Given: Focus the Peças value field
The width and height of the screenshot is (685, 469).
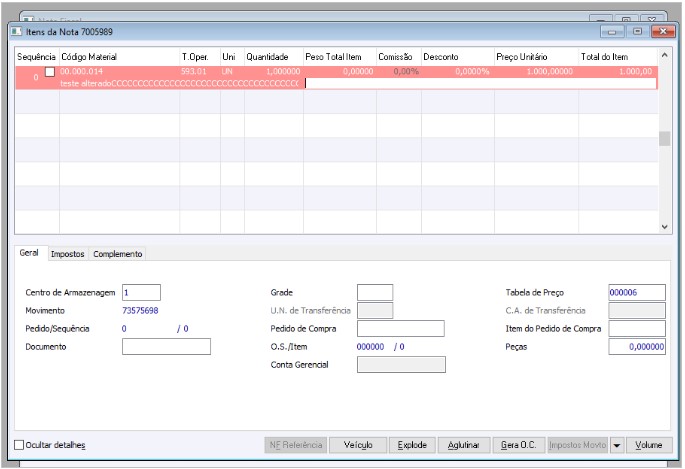Looking at the screenshot, I should [637, 347].
